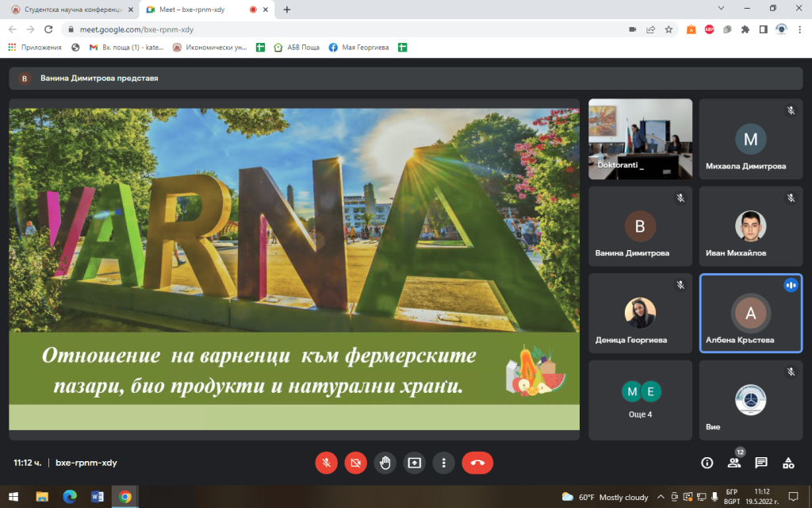Open the in-call chat panel

click(761, 463)
